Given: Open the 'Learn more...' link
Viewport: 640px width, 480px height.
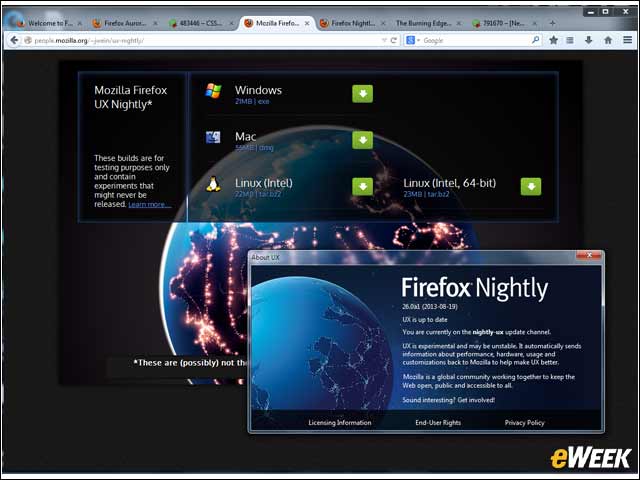Looking at the screenshot, I should [149, 204].
